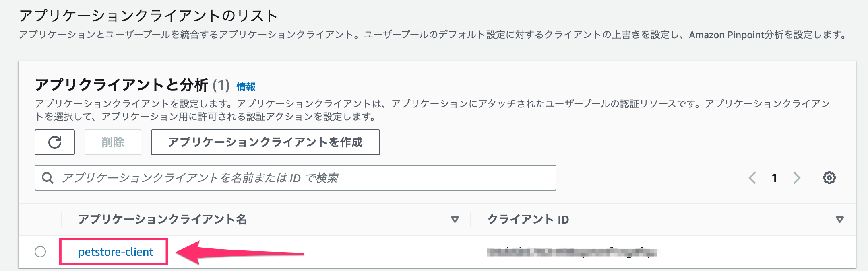The width and height of the screenshot is (868, 271).
Task: Click the アプリケーションクライアントを作成 button
Action: (265, 142)
